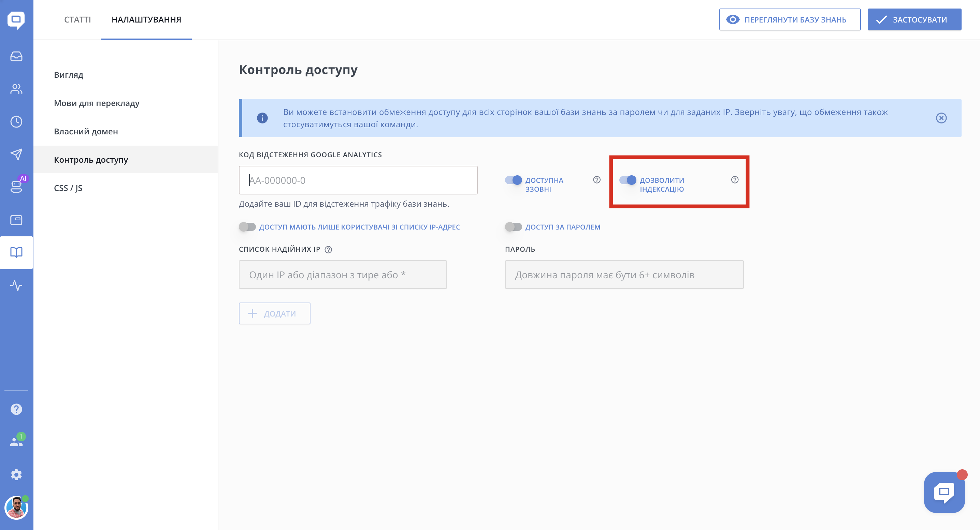Switch to the Статті tab
Screen dimensions: 980x530
tap(77, 19)
